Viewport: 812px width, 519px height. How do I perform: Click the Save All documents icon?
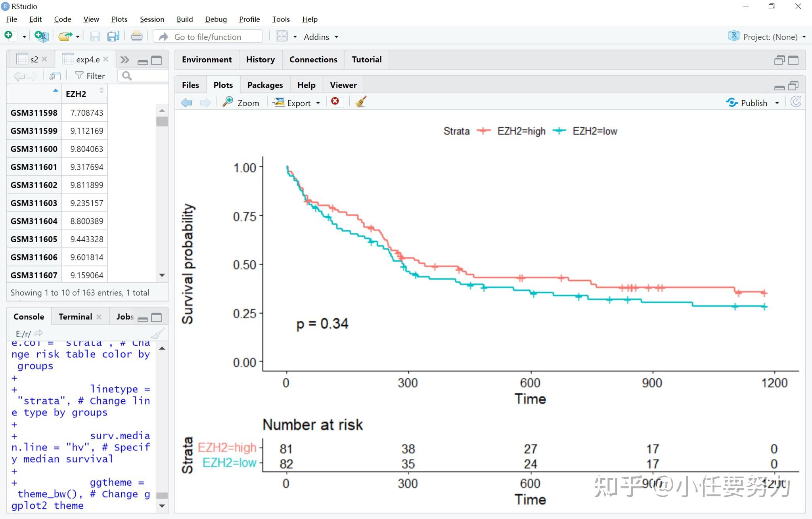coord(113,36)
